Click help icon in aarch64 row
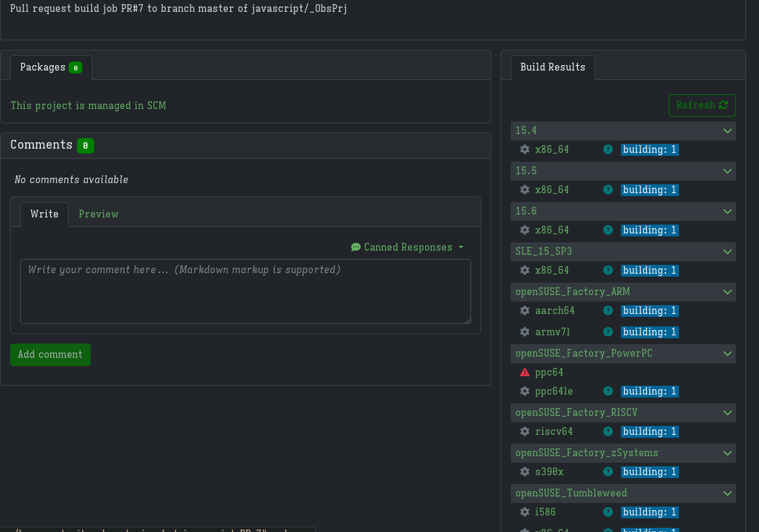This screenshot has width=759, height=532. tap(608, 310)
